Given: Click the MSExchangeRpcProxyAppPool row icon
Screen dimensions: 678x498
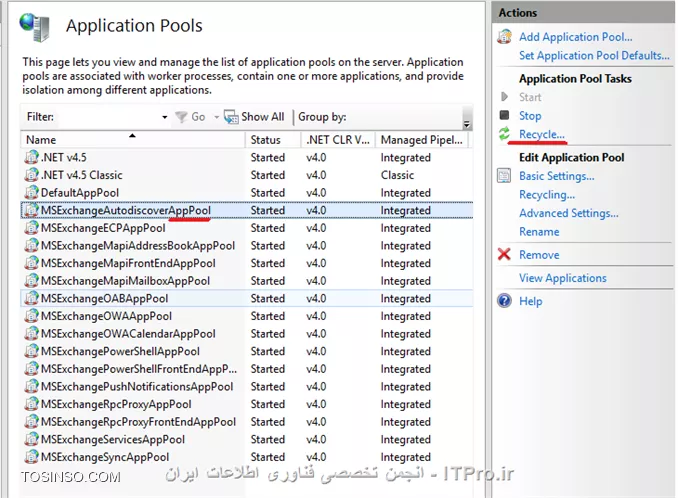Looking at the screenshot, I should (x=31, y=404).
